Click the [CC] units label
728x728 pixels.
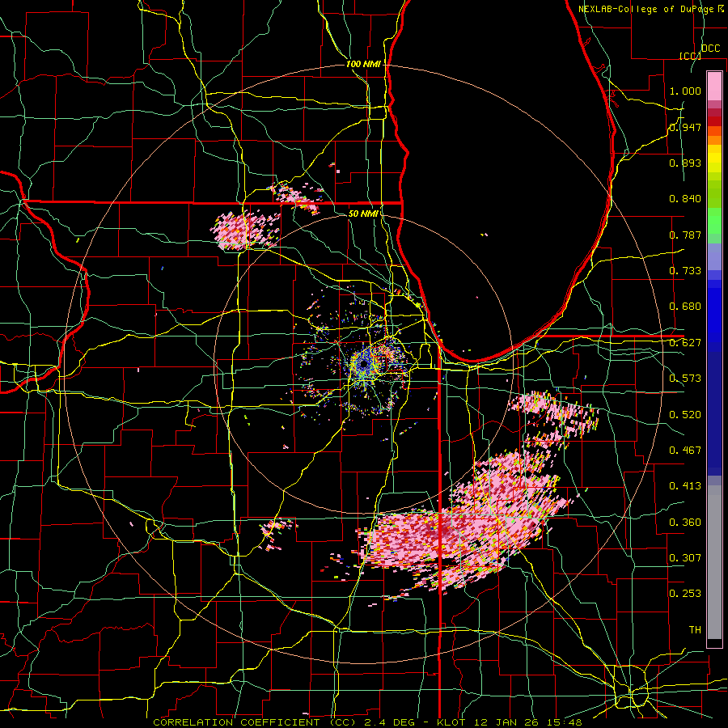690,56
